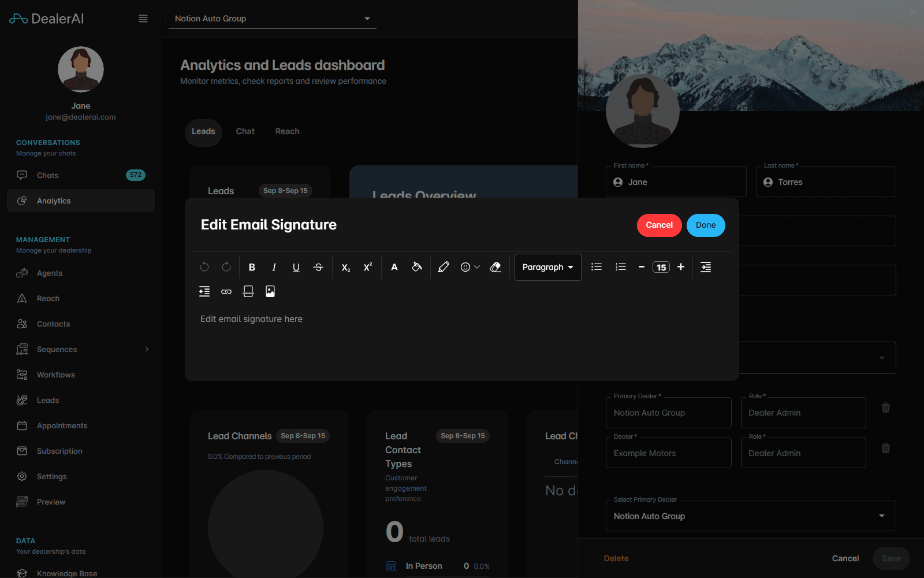Collapse the sidebar with hamburger icon
Viewport: 924px width, 578px height.
143,18
